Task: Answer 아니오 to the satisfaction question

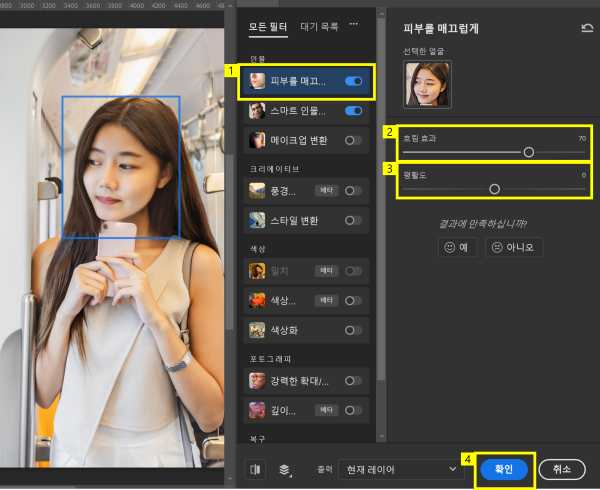Action: tap(514, 247)
